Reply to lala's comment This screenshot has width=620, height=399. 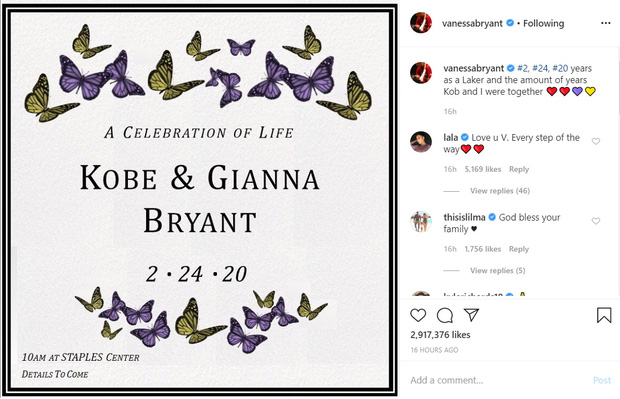[x=519, y=169]
